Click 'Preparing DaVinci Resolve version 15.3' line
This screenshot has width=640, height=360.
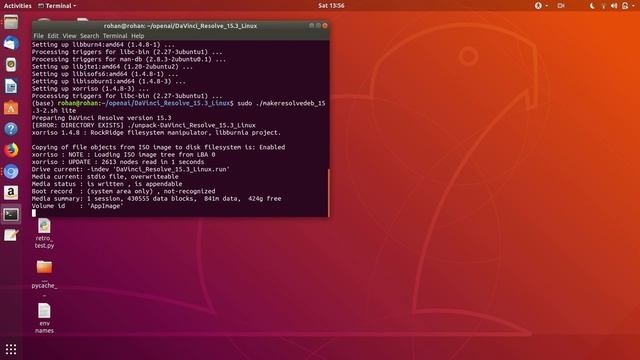pos(102,118)
